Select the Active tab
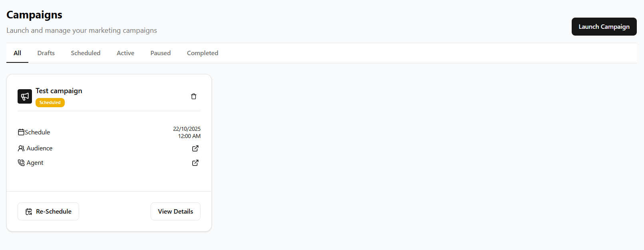Image resolution: width=644 pixels, height=250 pixels. pyautogui.click(x=125, y=53)
